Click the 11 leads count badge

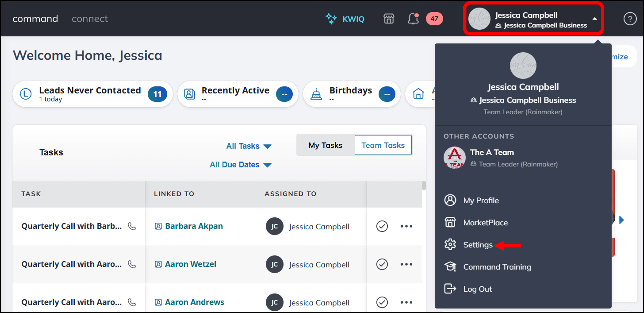tap(157, 94)
